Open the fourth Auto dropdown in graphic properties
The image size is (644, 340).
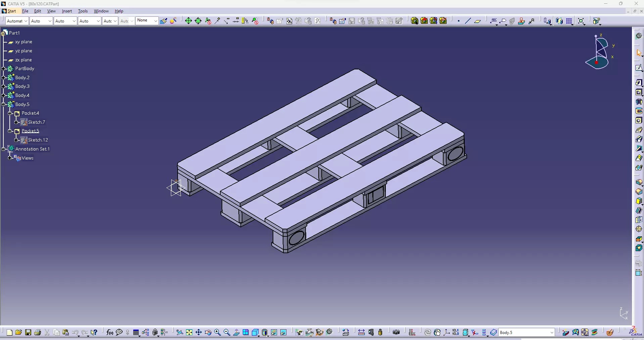coord(89,21)
